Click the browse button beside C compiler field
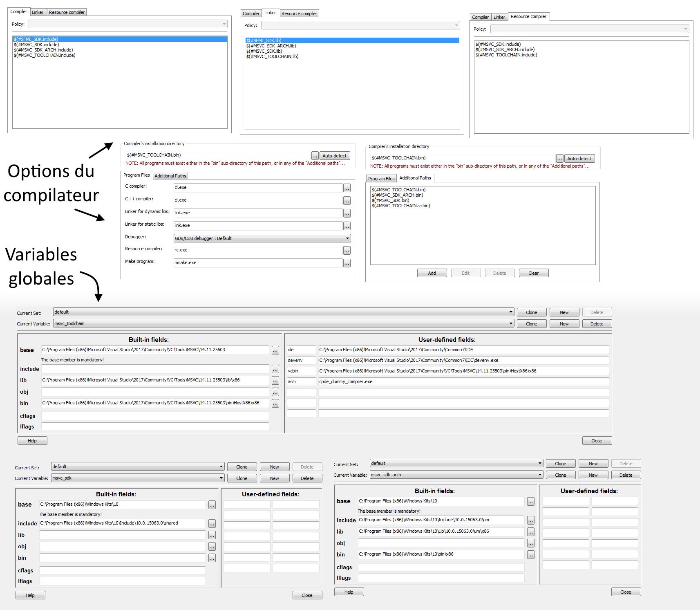This screenshot has width=700, height=610. coord(347,188)
